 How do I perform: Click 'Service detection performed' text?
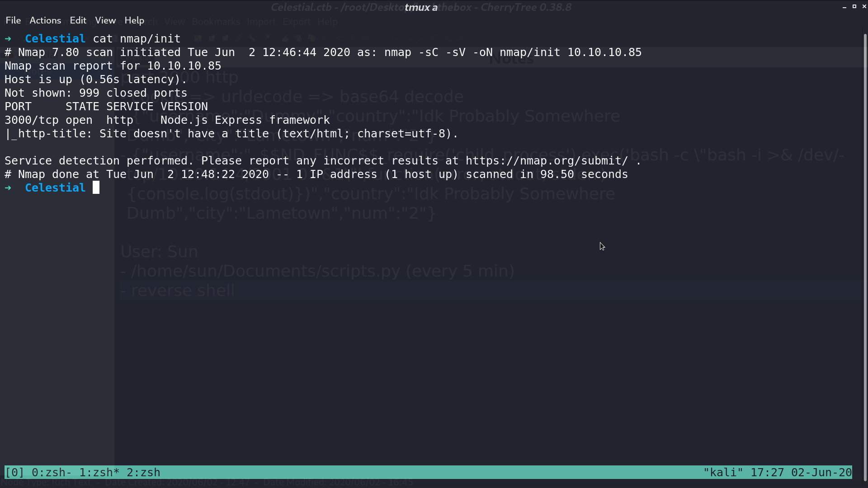[99, 161]
